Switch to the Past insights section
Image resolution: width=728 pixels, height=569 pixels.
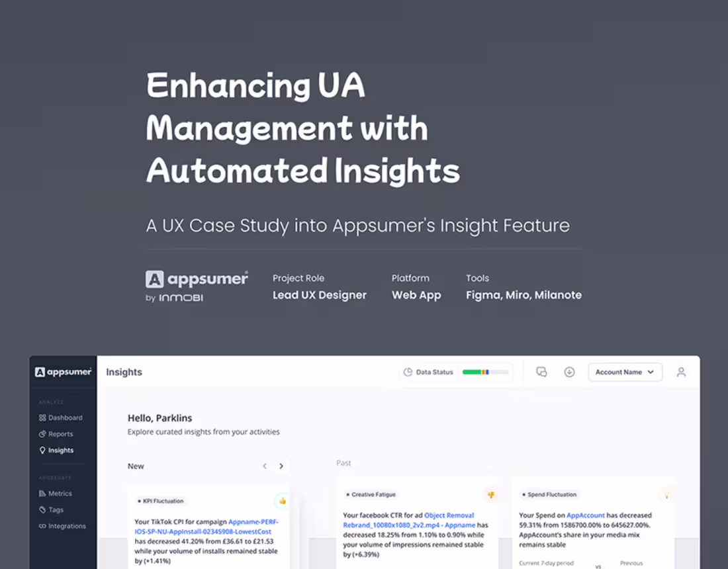coord(343,463)
